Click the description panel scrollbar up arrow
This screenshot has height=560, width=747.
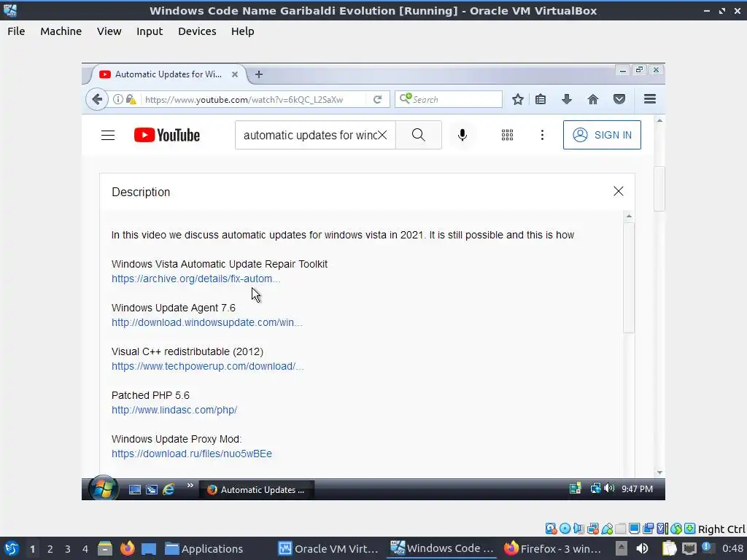629,216
